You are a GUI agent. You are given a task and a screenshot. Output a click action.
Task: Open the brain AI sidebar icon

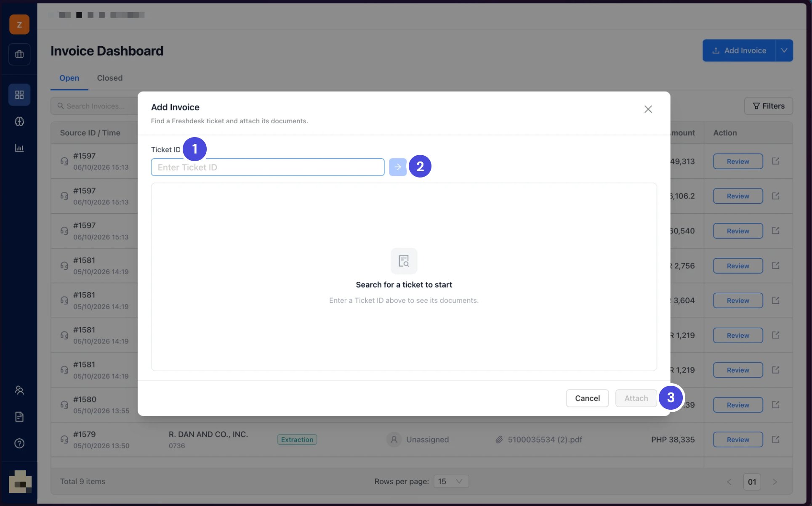(19, 122)
